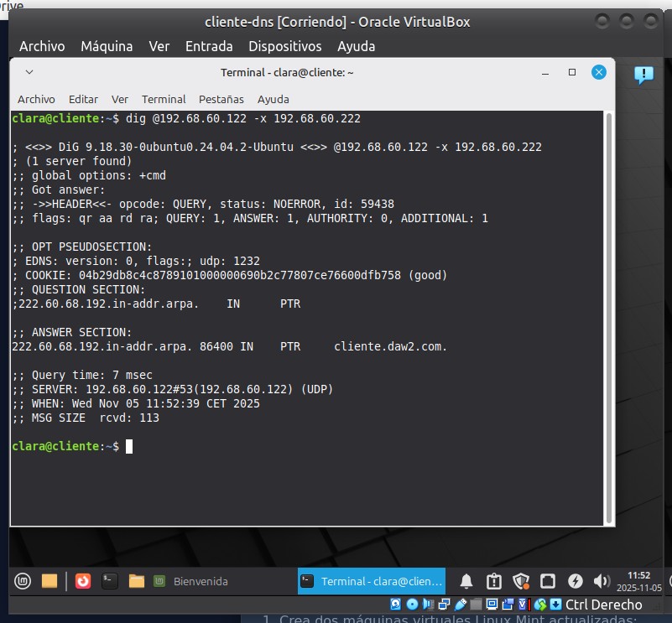Viewport: 672px width, 623px height.
Task: Open the terminal's Pestañas menu
Action: tap(221, 99)
